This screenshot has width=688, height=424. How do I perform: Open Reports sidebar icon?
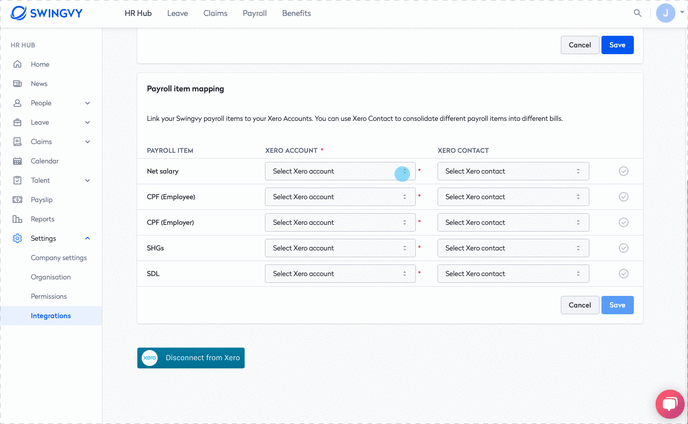[x=17, y=219]
